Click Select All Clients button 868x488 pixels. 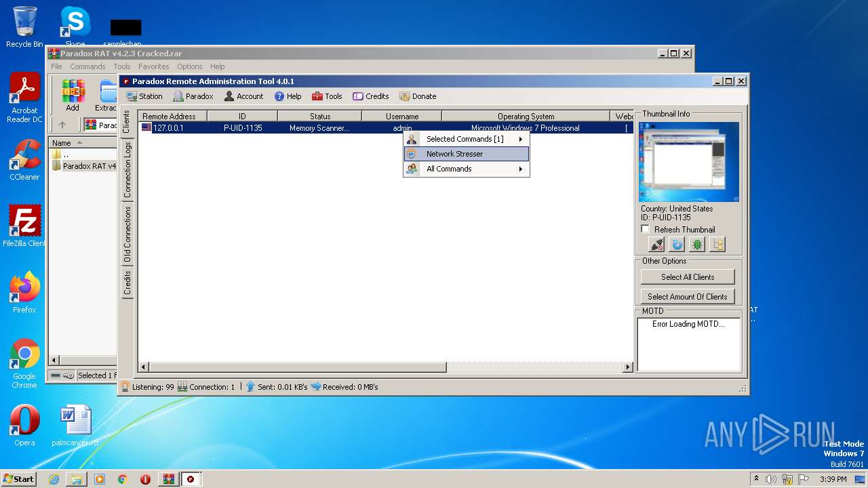[688, 277]
